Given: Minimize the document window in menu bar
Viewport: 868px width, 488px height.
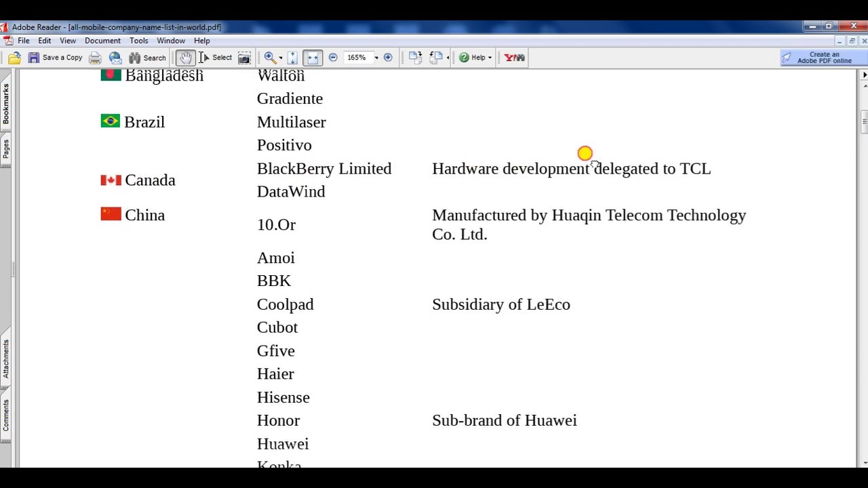Looking at the screenshot, I should [x=840, y=41].
